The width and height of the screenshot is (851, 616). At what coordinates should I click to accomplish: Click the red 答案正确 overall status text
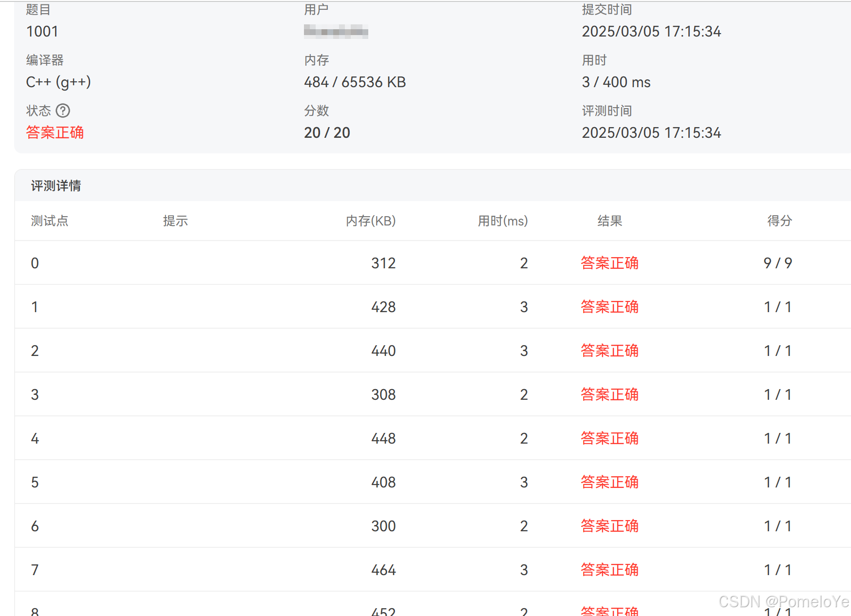click(55, 132)
